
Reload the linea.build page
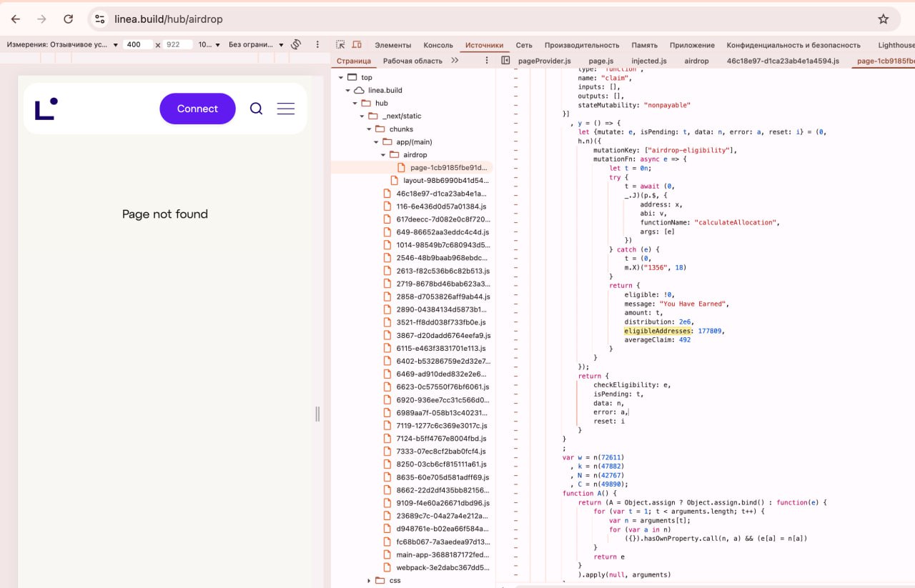click(x=68, y=19)
